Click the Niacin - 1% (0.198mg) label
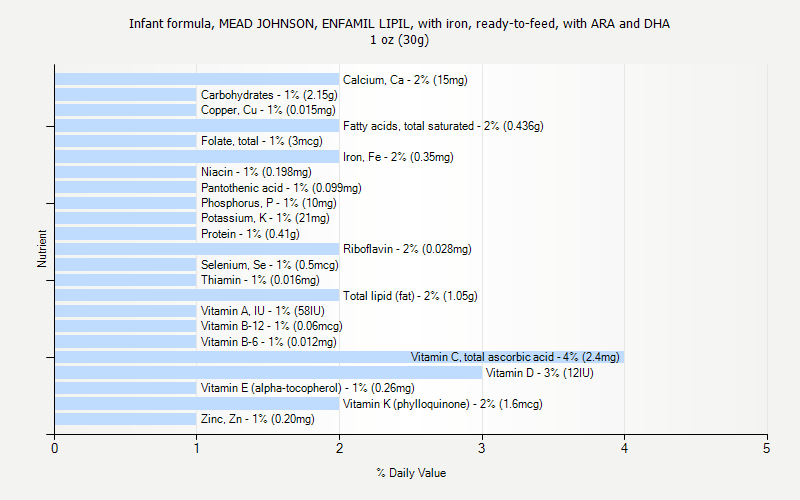Viewport: 800px width, 500px height. point(256,172)
